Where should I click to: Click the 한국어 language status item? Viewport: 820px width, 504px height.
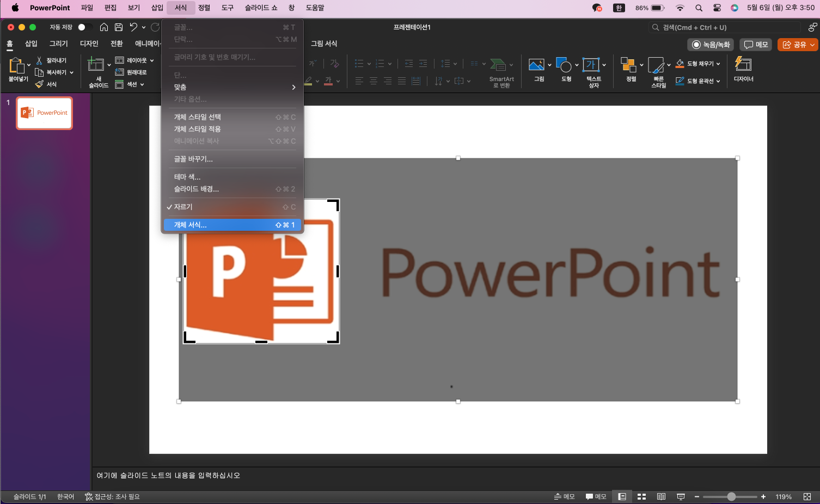(x=65, y=496)
